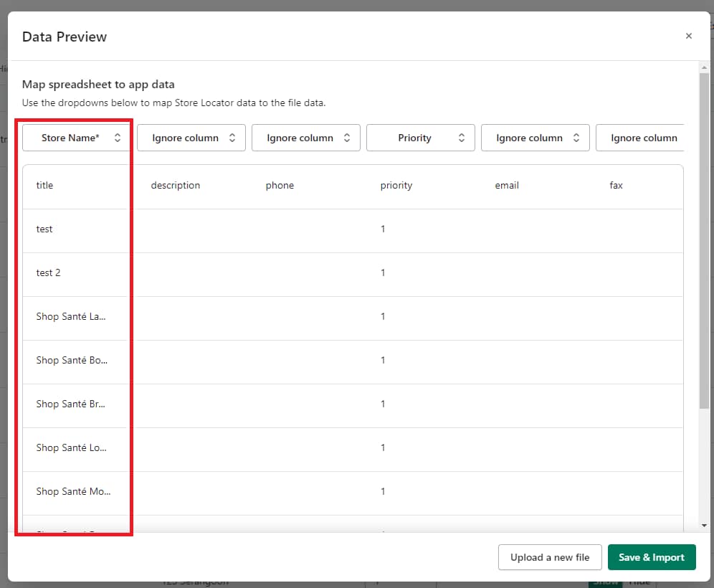Select the 'Shop Santé Bo...' row
Viewport: 714px width, 588px height.
pos(72,360)
